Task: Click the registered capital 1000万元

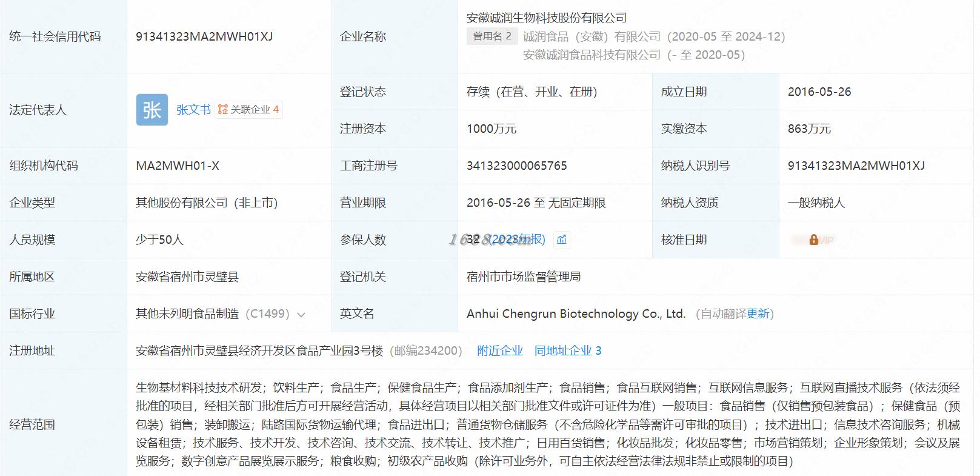Action: pos(492,129)
